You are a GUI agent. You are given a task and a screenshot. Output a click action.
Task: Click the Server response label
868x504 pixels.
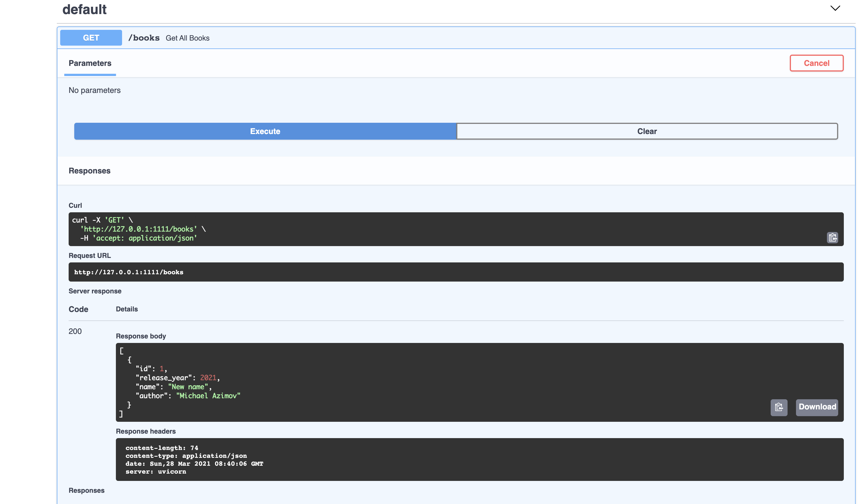coord(95,291)
